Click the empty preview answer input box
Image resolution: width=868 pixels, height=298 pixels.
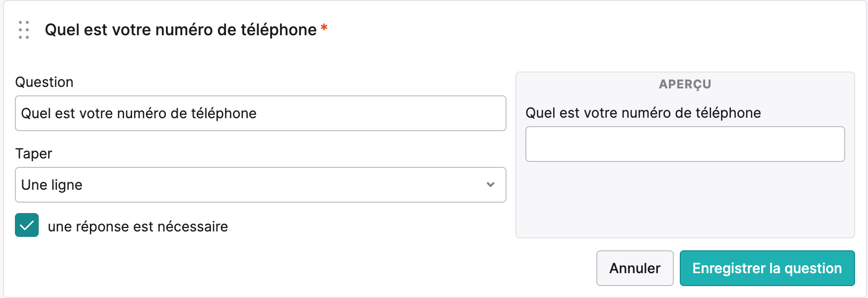685,144
